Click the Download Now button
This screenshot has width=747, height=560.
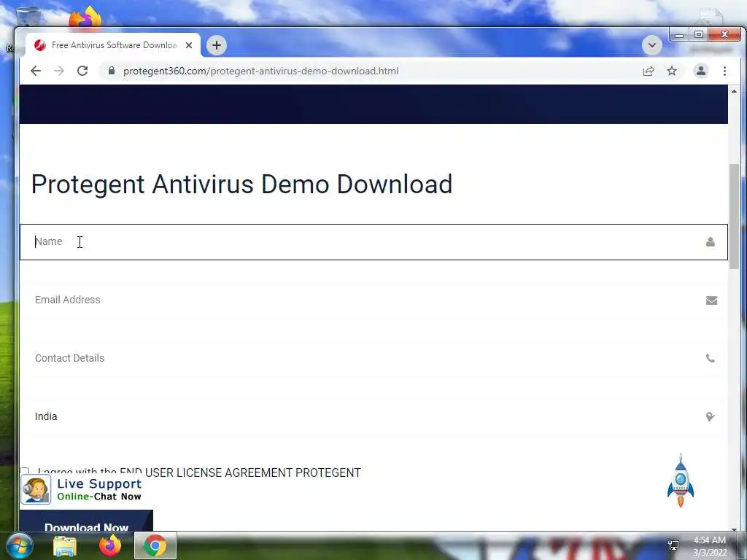point(86,521)
